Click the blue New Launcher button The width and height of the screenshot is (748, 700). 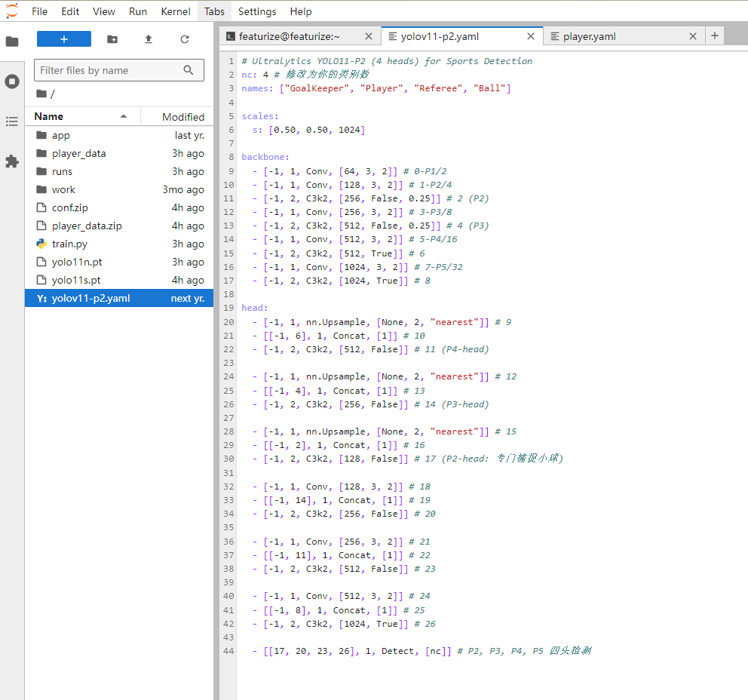pyautogui.click(x=64, y=39)
